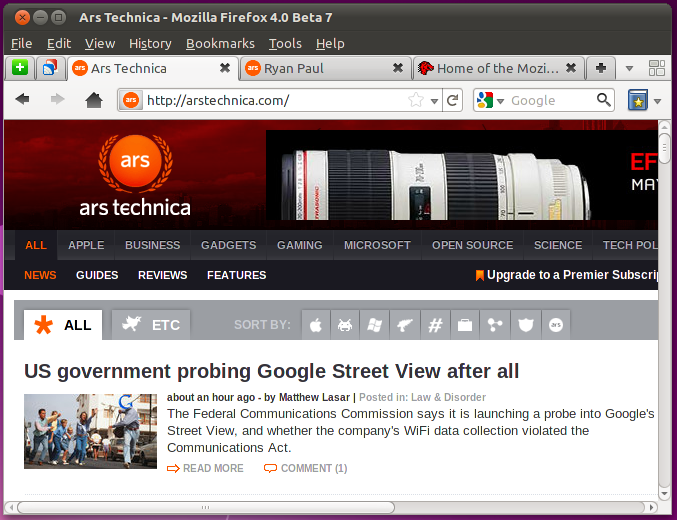Open the REVIEWS subsection
This screenshot has width=677, height=520.
tap(162, 275)
